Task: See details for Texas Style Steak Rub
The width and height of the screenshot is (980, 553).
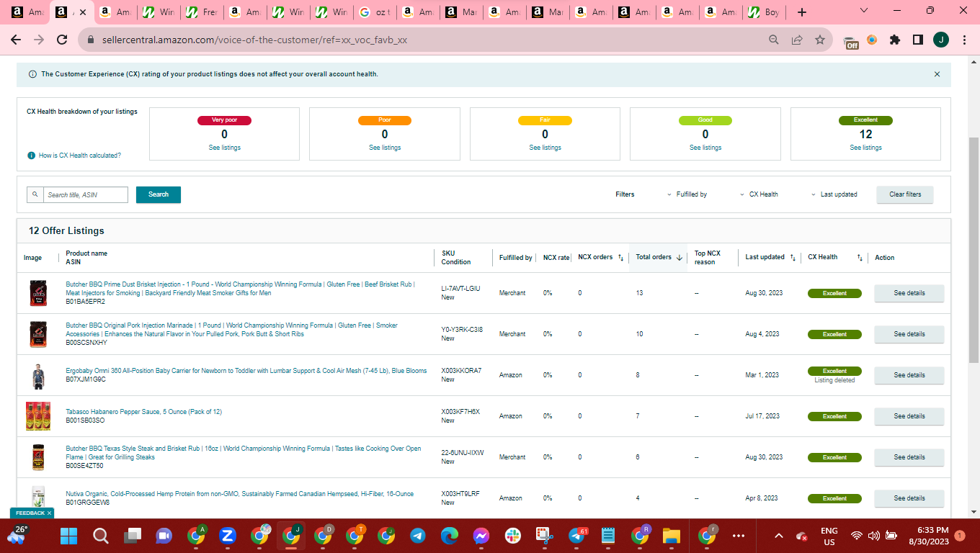Action: 909,457
